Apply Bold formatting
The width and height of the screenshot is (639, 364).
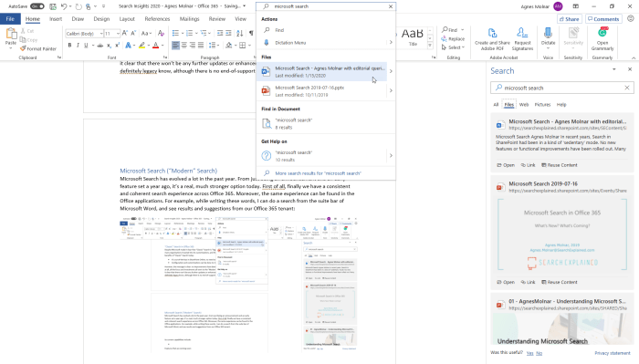[69, 46]
